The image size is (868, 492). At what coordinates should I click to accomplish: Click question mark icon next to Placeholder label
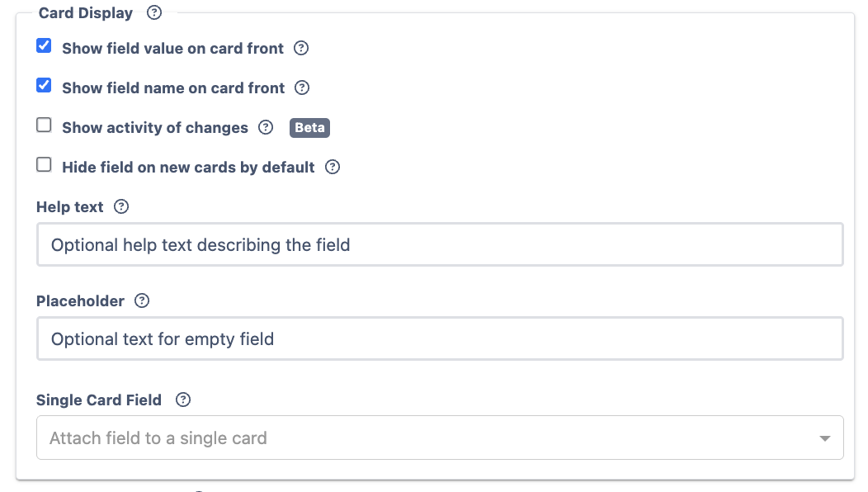pos(142,300)
